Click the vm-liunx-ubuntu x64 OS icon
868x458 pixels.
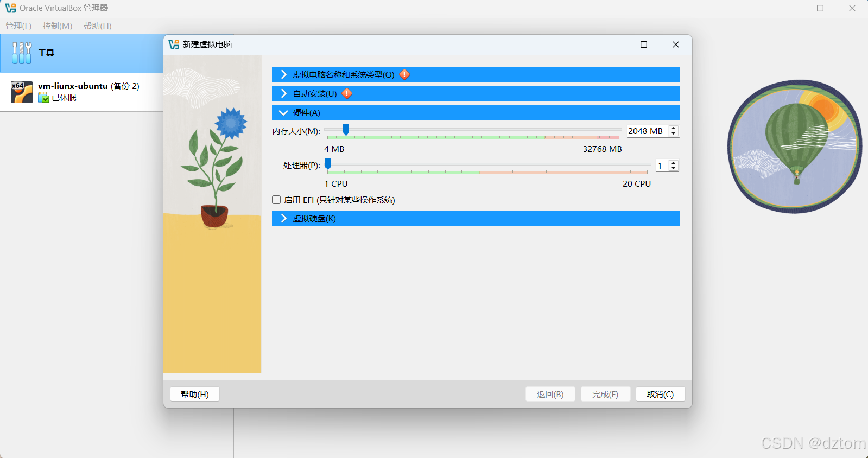(x=22, y=92)
